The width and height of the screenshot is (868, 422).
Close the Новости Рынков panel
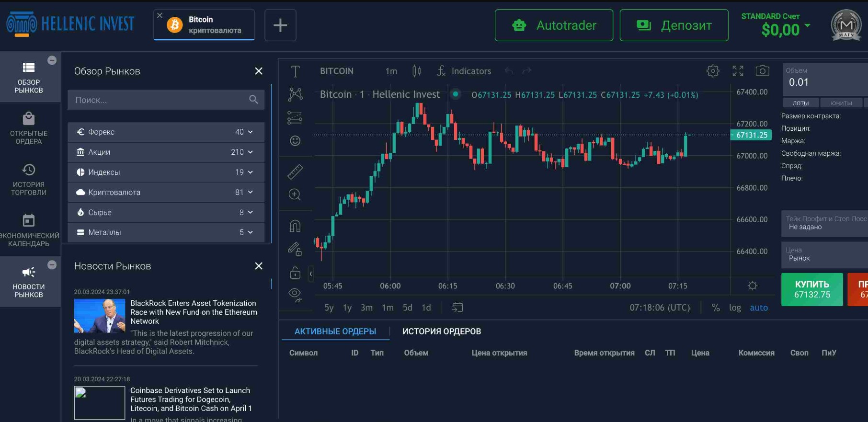pos(259,266)
